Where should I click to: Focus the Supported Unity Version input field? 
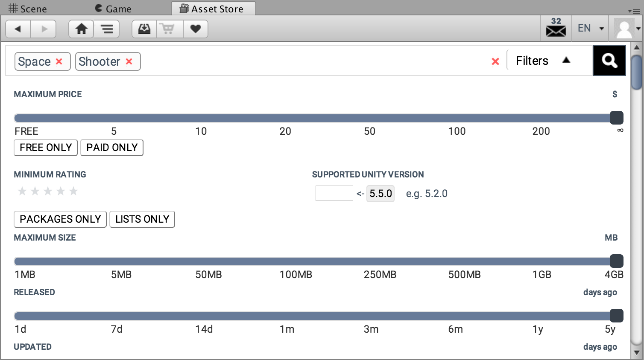[x=334, y=193]
